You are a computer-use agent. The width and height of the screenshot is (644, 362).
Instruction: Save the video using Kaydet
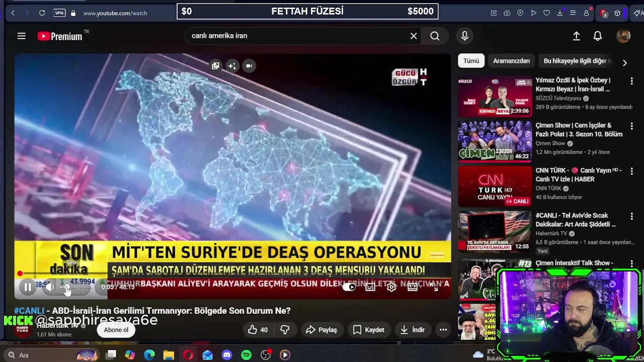click(x=368, y=330)
